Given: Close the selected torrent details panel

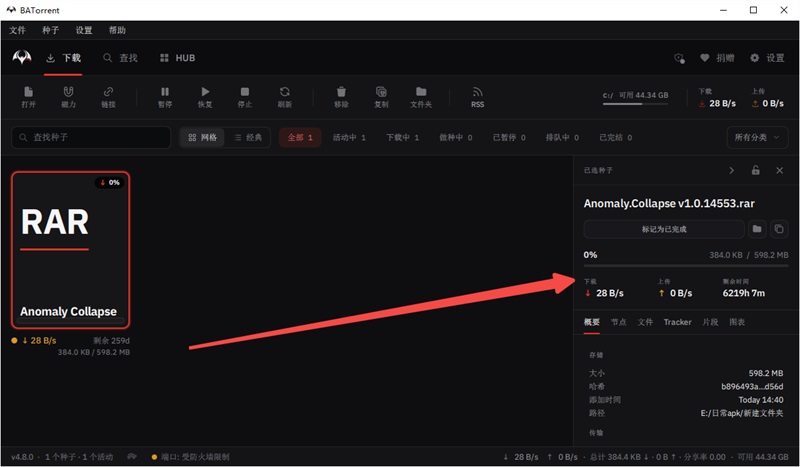Looking at the screenshot, I should [779, 170].
